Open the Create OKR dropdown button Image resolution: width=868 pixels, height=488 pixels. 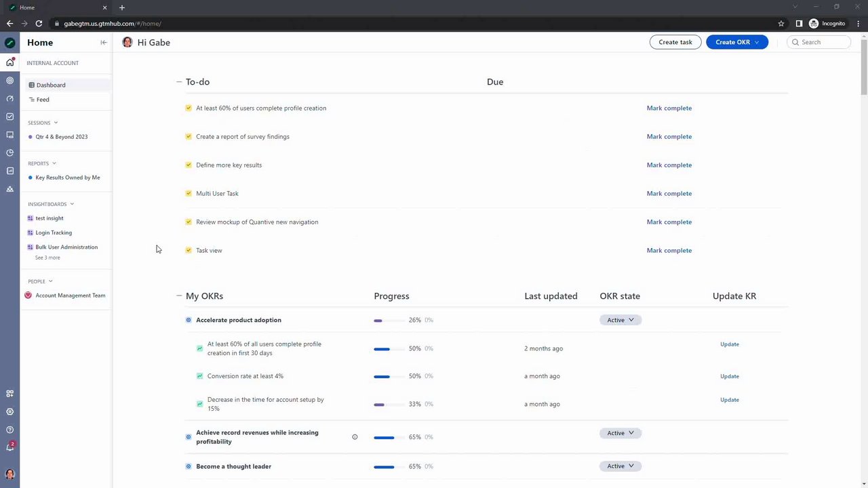coord(736,42)
